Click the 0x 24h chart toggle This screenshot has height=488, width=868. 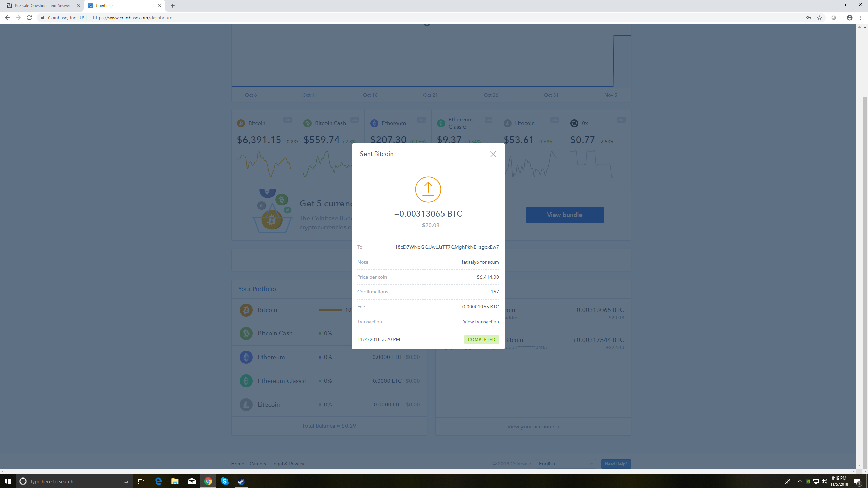tap(621, 120)
